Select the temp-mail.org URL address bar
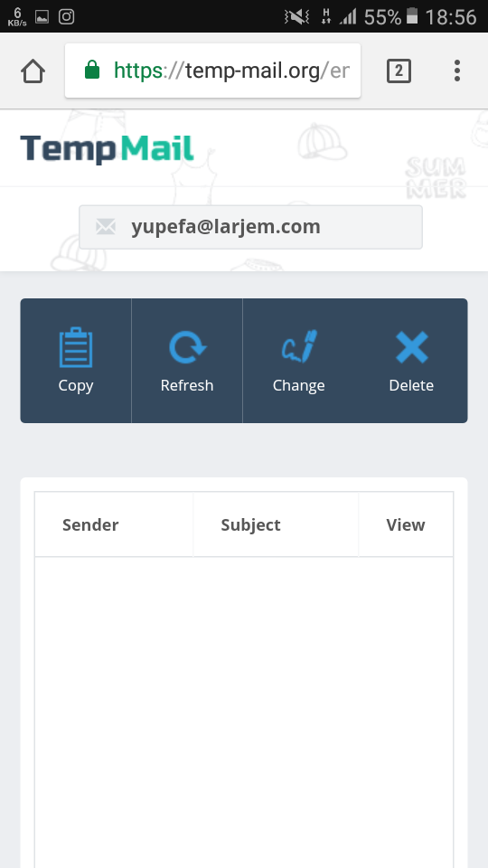 click(212, 71)
